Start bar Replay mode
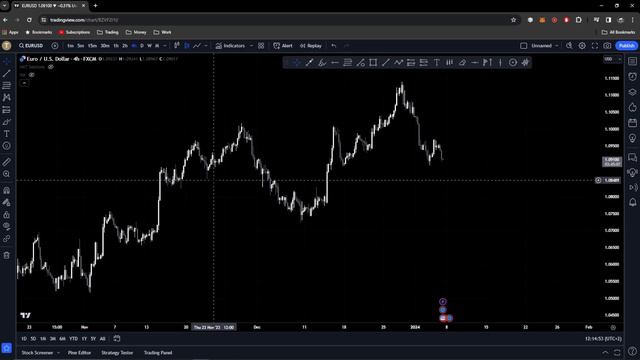 311,46
